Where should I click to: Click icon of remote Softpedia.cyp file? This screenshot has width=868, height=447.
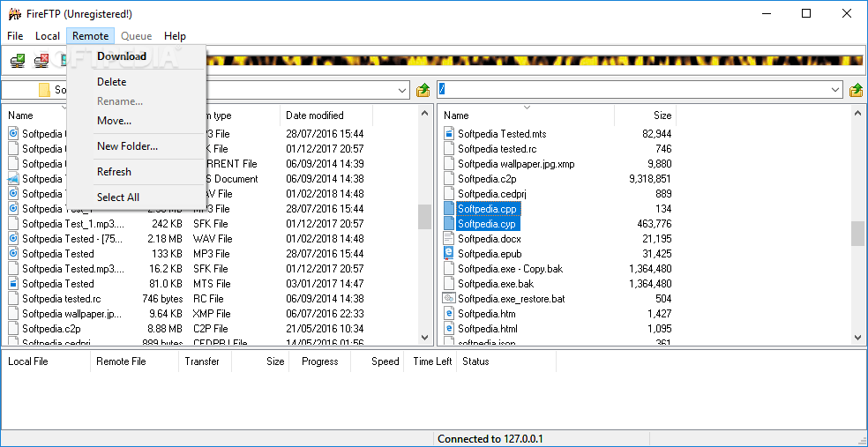coord(449,224)
